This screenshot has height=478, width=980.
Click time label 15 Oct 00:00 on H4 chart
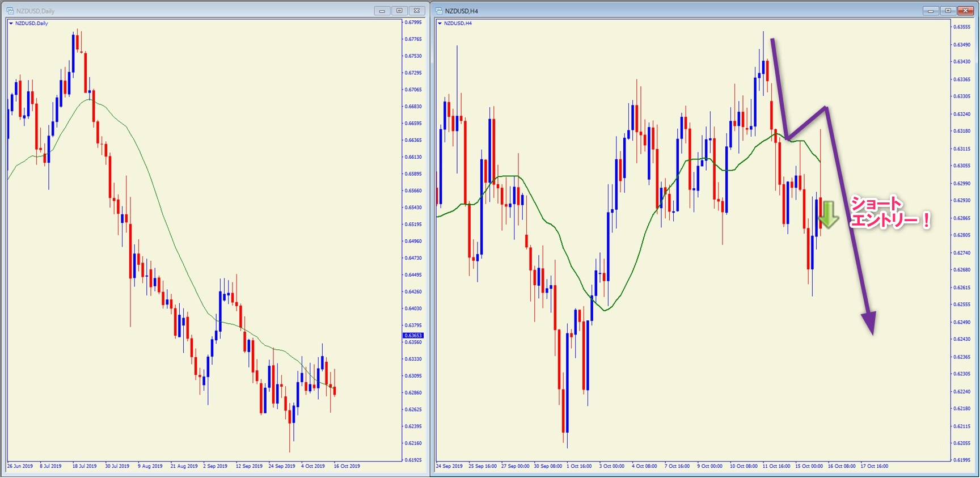click(809, 466)
